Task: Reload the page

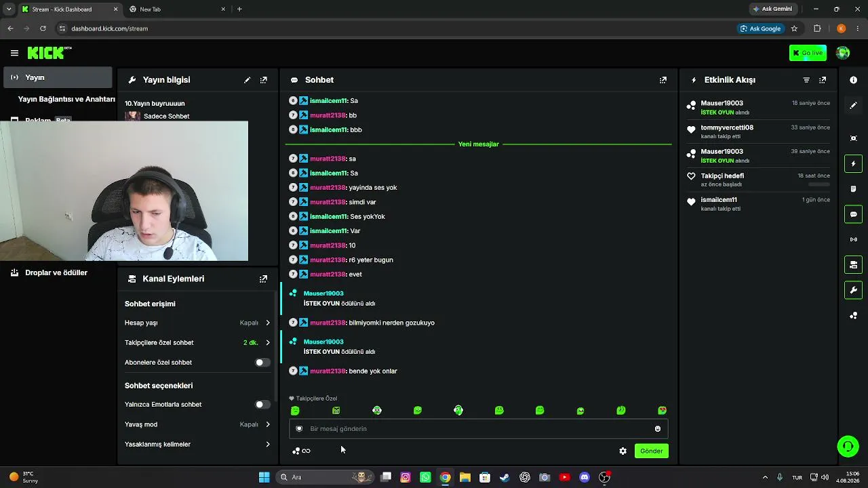Action: tap(43, 28)
